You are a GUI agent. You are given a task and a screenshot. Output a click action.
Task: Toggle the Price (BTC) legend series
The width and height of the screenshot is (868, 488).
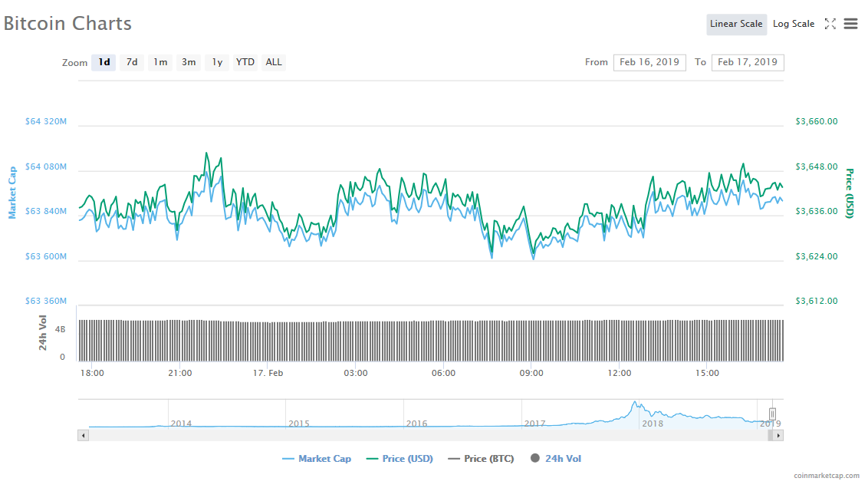coord(481,459)
